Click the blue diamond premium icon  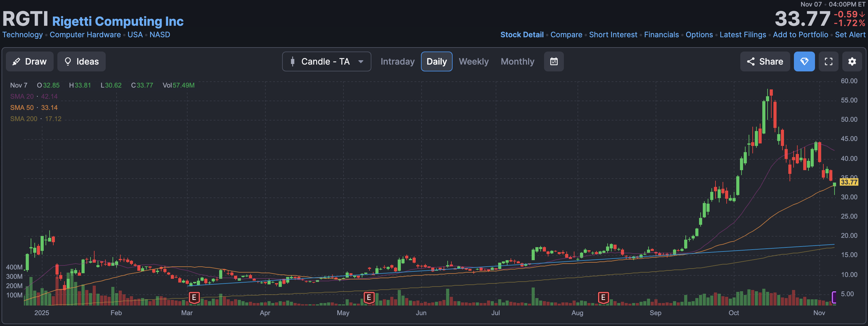pos(804,61)
